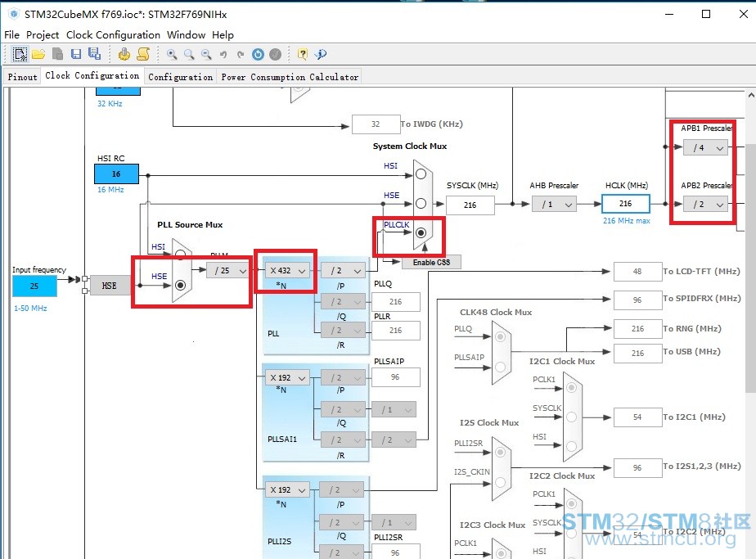The image size is (756, 559).
Task: Select PLLQ in CLK48 Clock Mux
Action: pos(500,336)
